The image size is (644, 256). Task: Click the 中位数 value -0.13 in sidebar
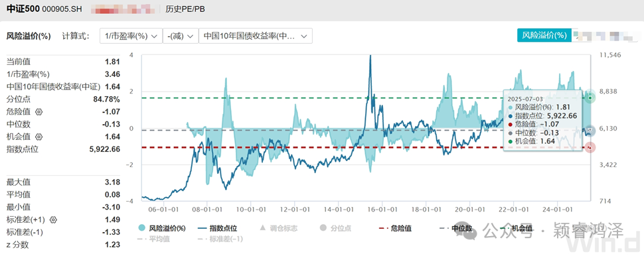point(112,124)
